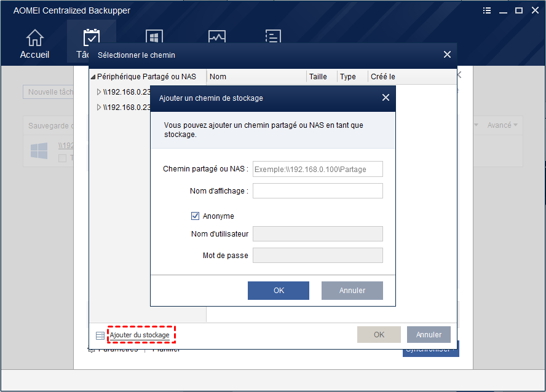
Task: Click the logs list icon in top navigation
Action: coord(273,36)
